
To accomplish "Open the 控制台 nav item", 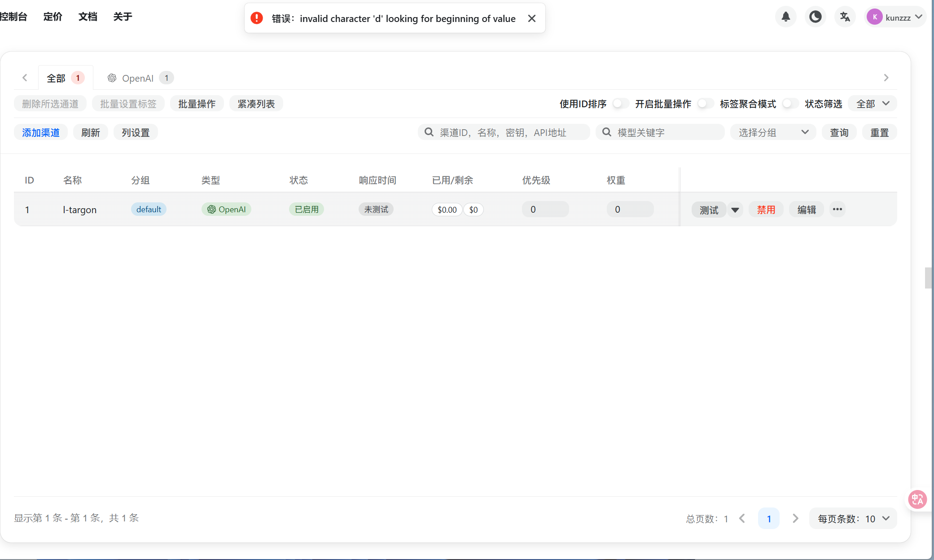I will pyautogui.click(x=13, y=17).
